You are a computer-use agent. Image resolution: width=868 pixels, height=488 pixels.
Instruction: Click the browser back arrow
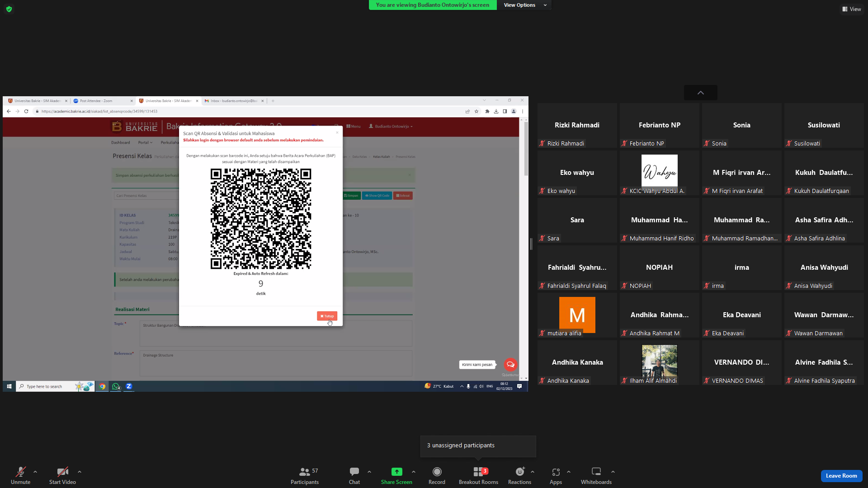[x=9, y=111]
